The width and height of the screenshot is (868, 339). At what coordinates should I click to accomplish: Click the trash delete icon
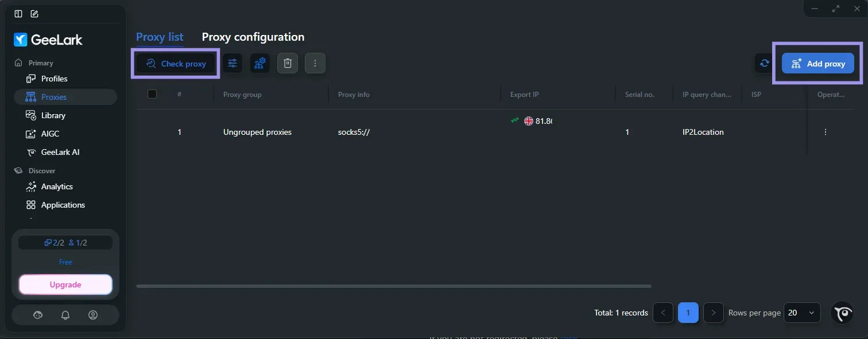(288, 64)
